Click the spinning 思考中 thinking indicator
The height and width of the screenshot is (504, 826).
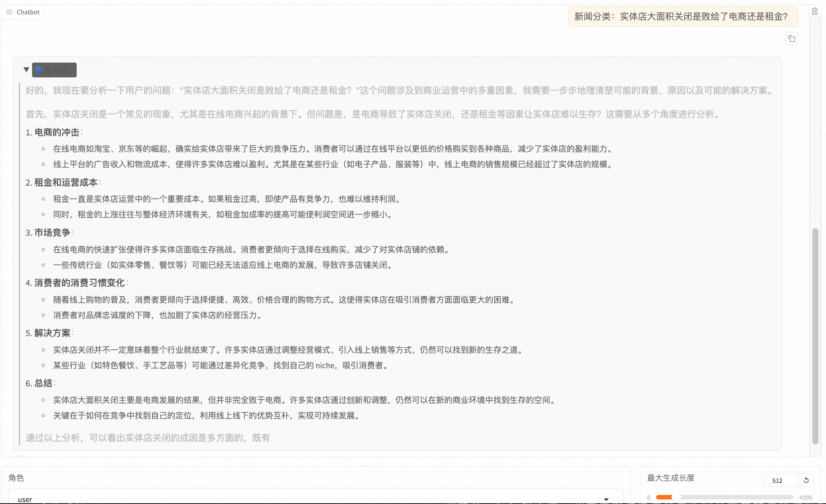(54, 70)
